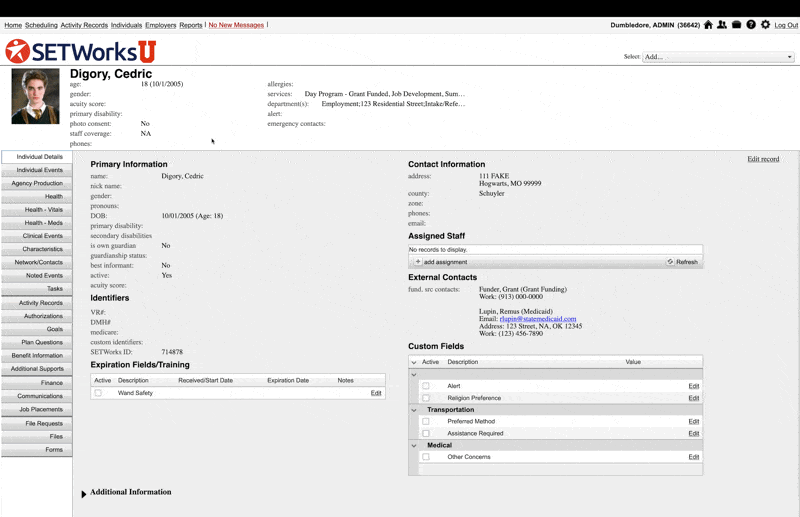The width and height of the screenshot is (800, 517).
Task: Edit the Alert custom field
Action: point(693,386)
